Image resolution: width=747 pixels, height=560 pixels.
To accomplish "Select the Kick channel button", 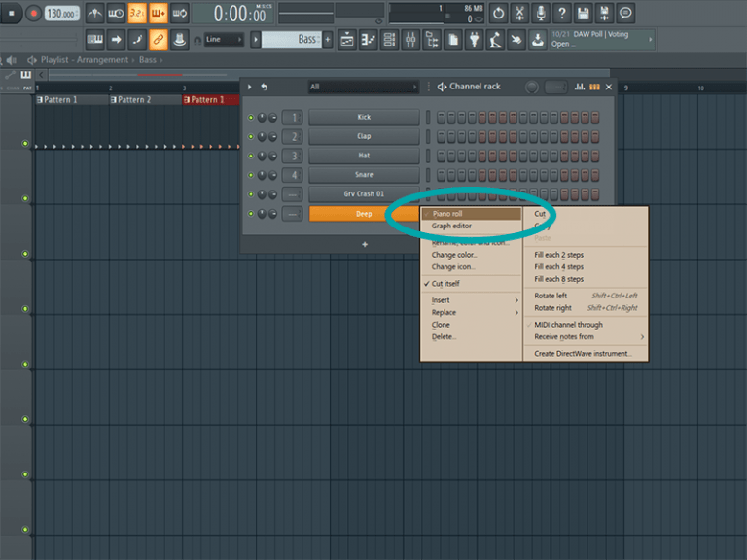I will 364,117.
